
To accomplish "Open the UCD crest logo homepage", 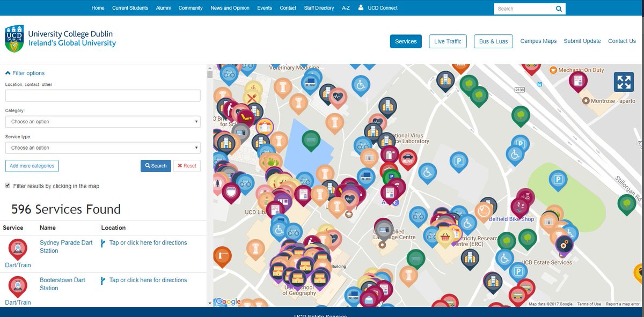I will point(14,39).
